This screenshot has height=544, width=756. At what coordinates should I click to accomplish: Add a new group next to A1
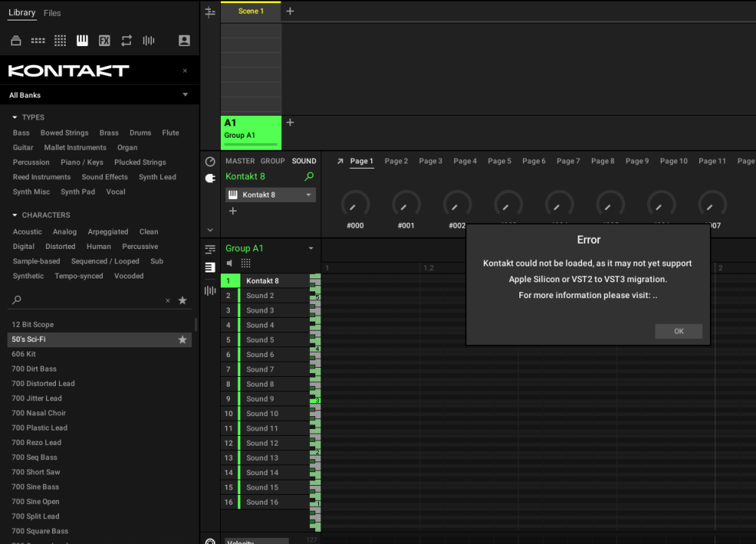(x=290, y=123)
